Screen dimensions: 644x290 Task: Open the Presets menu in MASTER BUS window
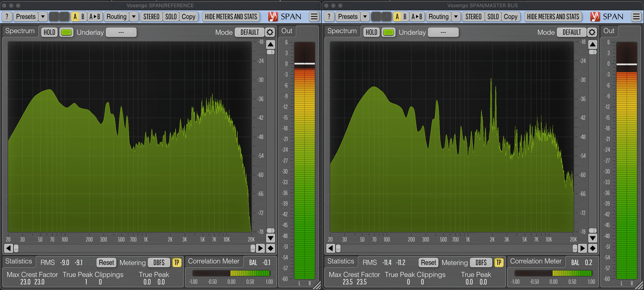348,17
